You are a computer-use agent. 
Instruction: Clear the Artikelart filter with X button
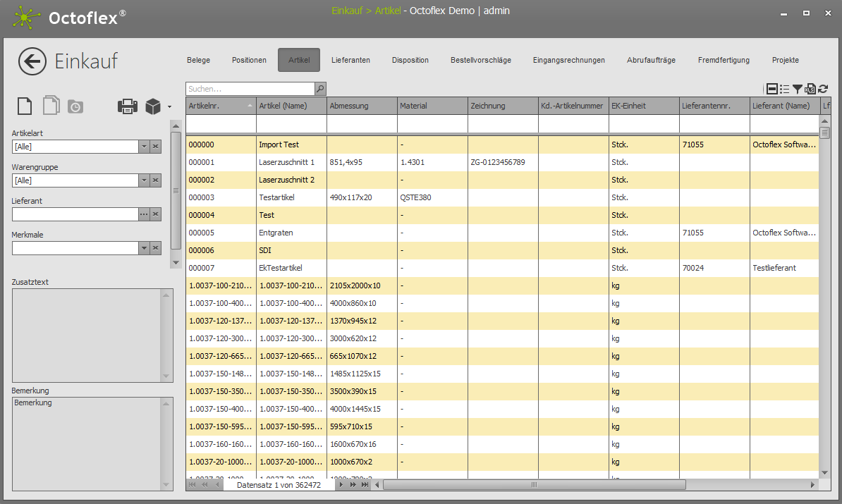coord(156,147)
